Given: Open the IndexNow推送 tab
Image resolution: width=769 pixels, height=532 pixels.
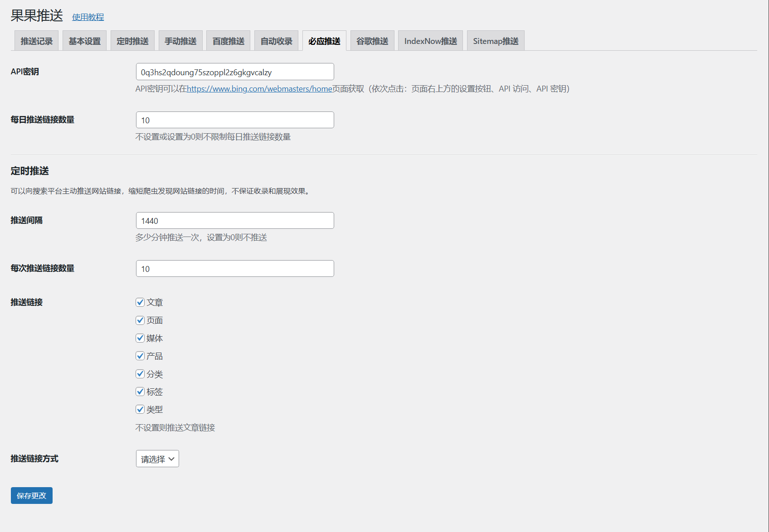Looking at the screenshot, I should 430,41.
